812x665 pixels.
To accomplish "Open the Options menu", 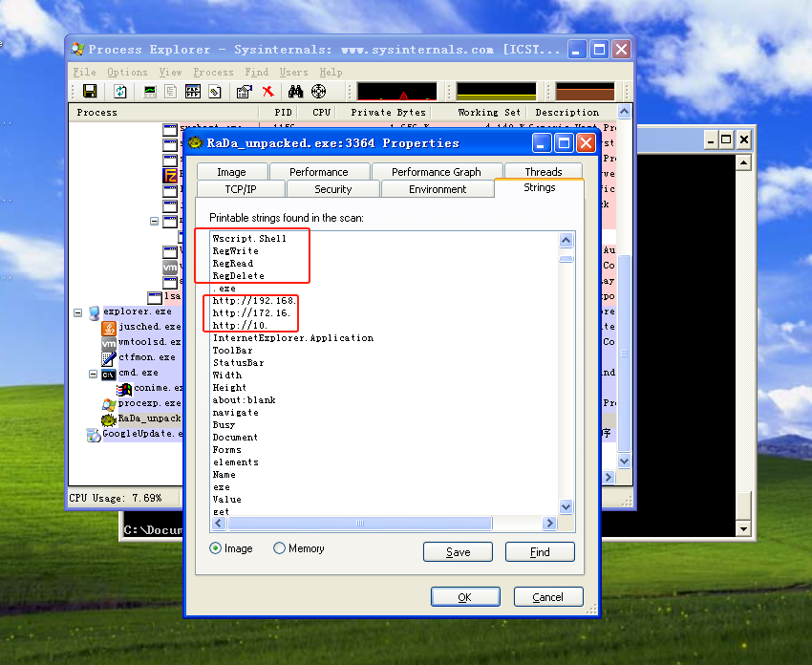I will [127, 72].
